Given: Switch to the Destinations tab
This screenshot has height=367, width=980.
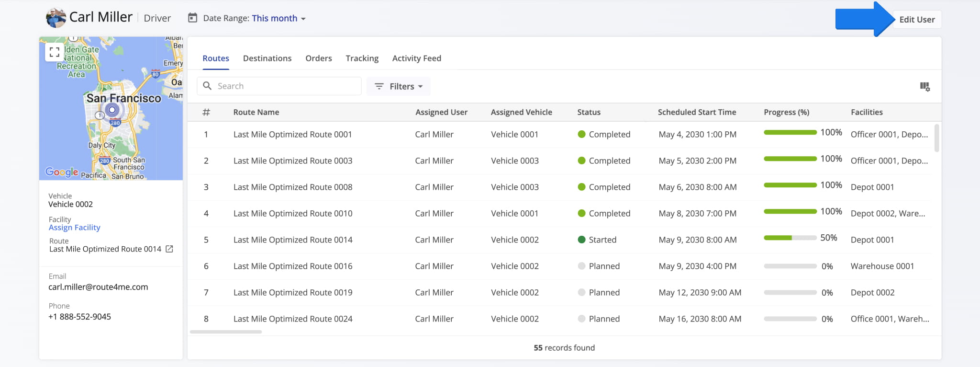Looking at the screenshot, I should tap(267, 58).
